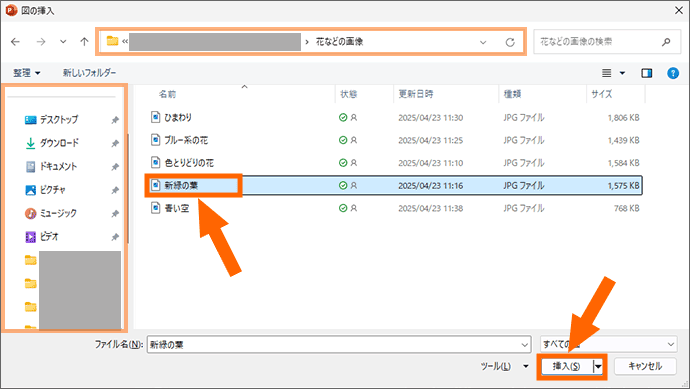The width and height of the screenshot is (690, 389).
Task: Click the navigation pane scrollbar
Action: point(128,188)
